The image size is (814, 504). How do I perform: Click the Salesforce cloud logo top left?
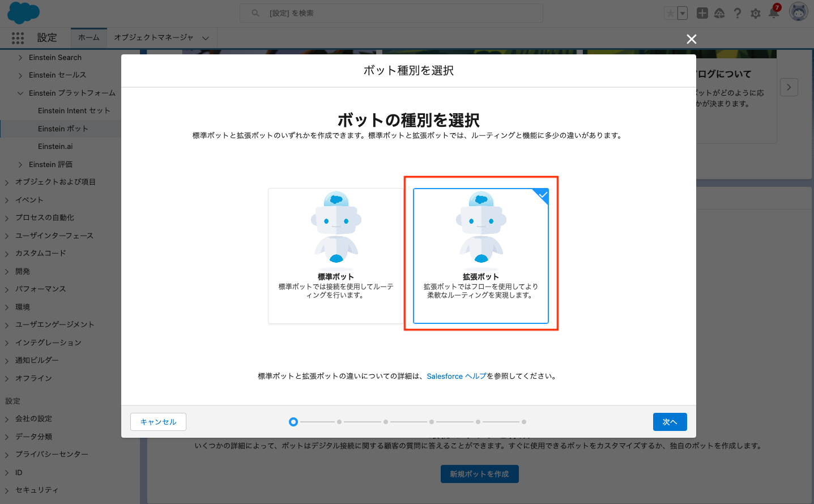click(23, 12)
